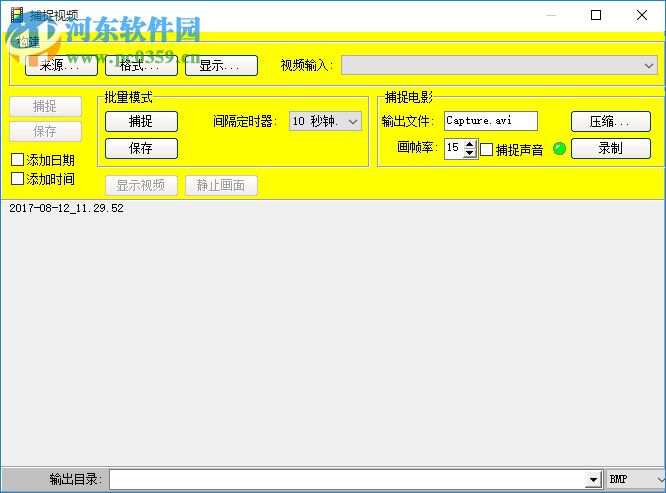Tick the 添加日期 checkbox

(x=17, y=160)
